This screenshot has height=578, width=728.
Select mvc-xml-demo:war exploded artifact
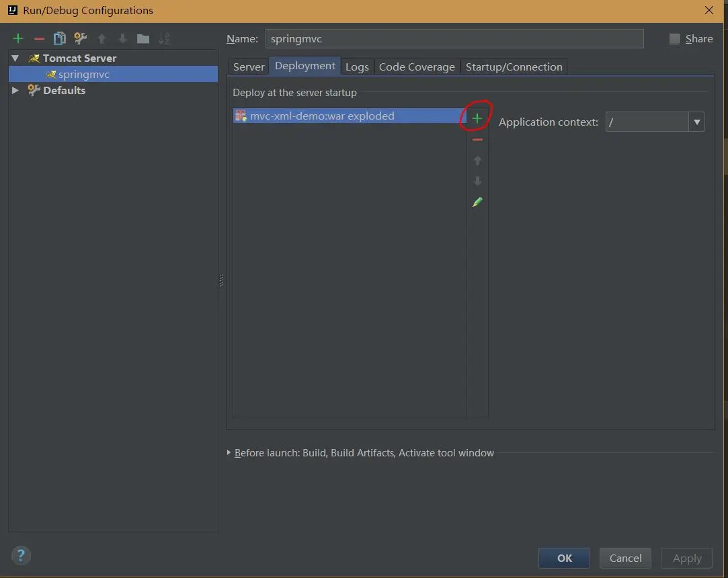350,116
